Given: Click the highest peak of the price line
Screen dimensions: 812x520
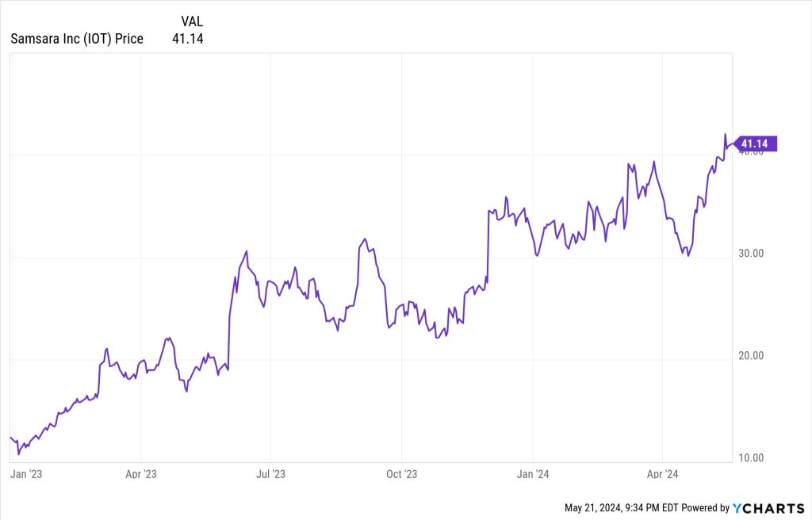Looking at the screenshot, I should 725,135.
